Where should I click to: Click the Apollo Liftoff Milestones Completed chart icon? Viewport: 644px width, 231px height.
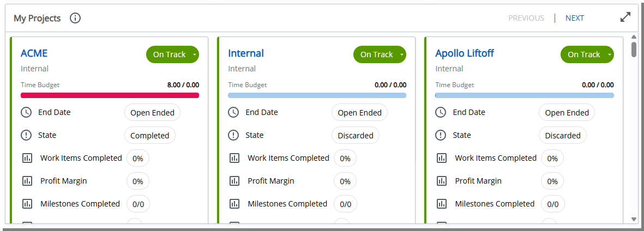[441, 204]
